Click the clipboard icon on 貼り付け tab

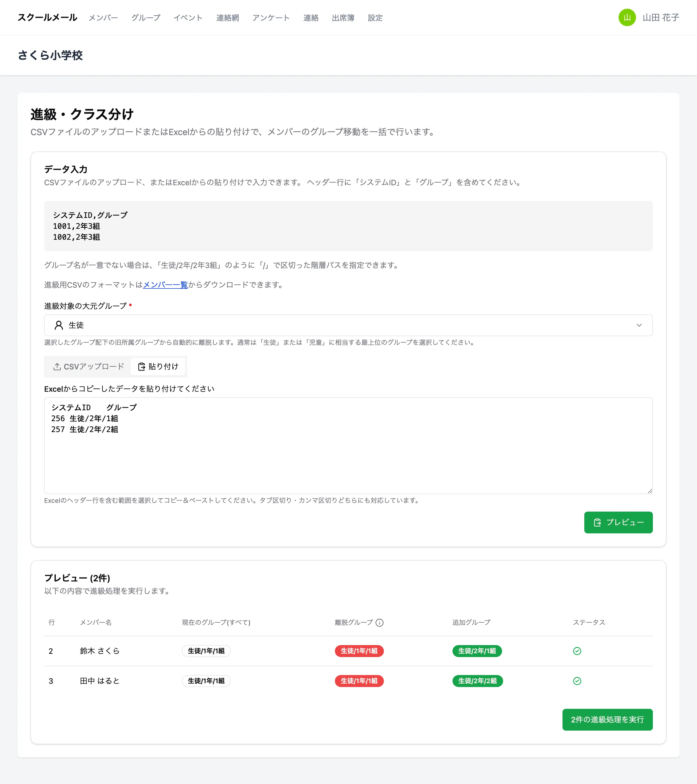click(x=142, y=367)
